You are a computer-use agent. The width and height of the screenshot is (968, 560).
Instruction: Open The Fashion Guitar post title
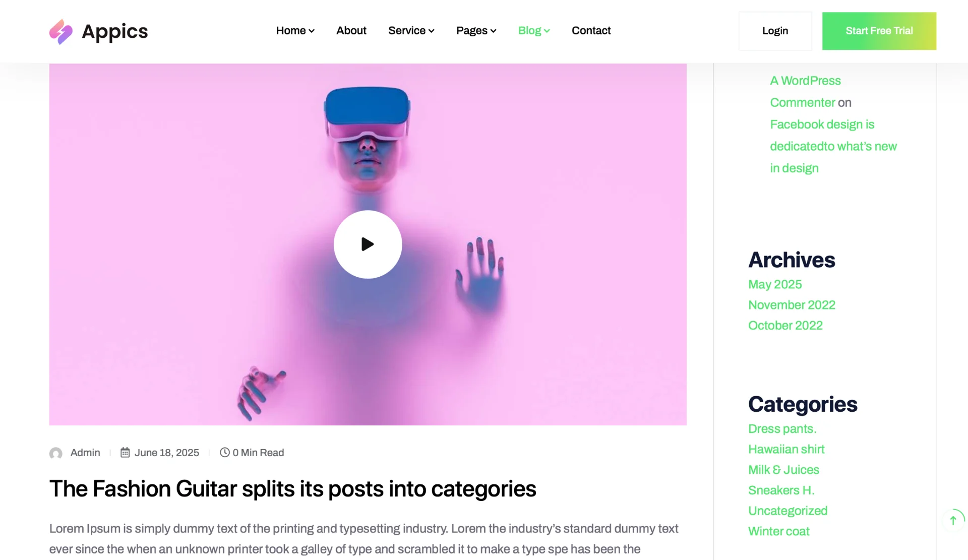pos(292,489)
